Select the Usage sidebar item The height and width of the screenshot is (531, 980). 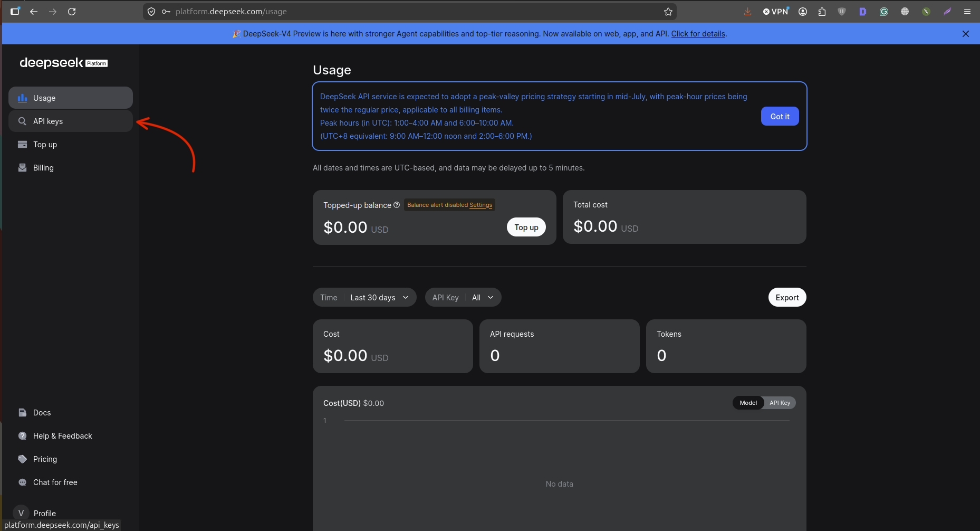[x=71, y=98]
